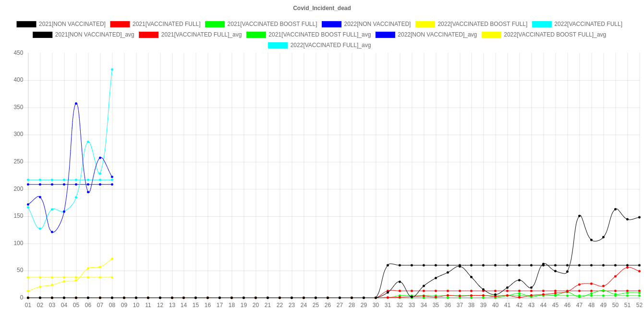Click the yellow swatch before 2022[VACCINATED BOOST FULL]

(x=425, y=24)
